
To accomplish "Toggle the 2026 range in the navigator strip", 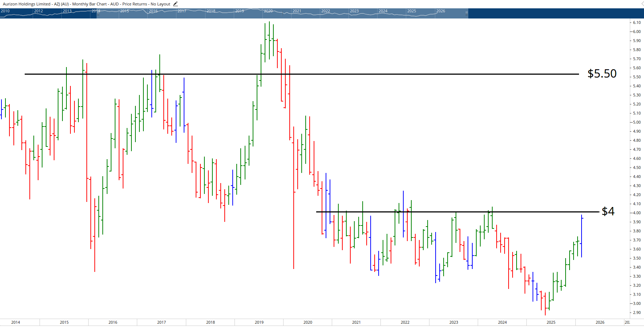I will click(x=440, y=11).
